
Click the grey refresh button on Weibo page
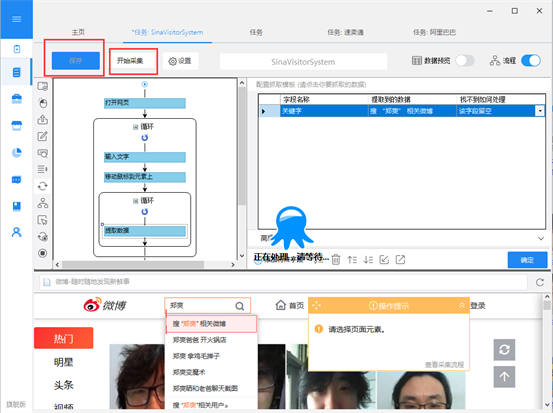(x=504, y=350)
